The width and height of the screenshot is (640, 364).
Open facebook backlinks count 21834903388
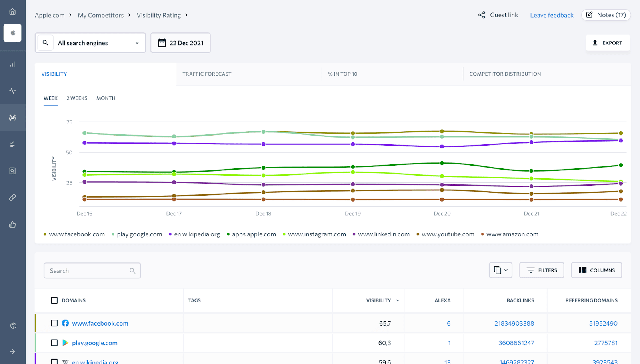pos(514,323)
